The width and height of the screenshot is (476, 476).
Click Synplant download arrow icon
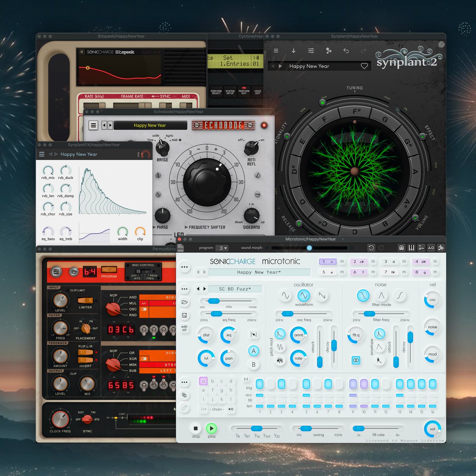(294, 51)
